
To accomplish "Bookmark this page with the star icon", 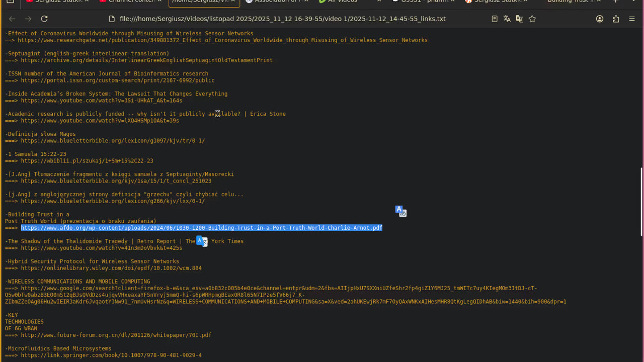I will click(532, 19).
